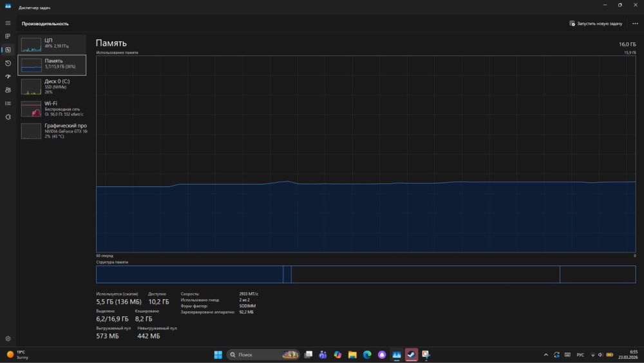Image resolution: width=644 pixels, height=363 pixels.
Task: Go to the Processes page icon
Action: 8,36
